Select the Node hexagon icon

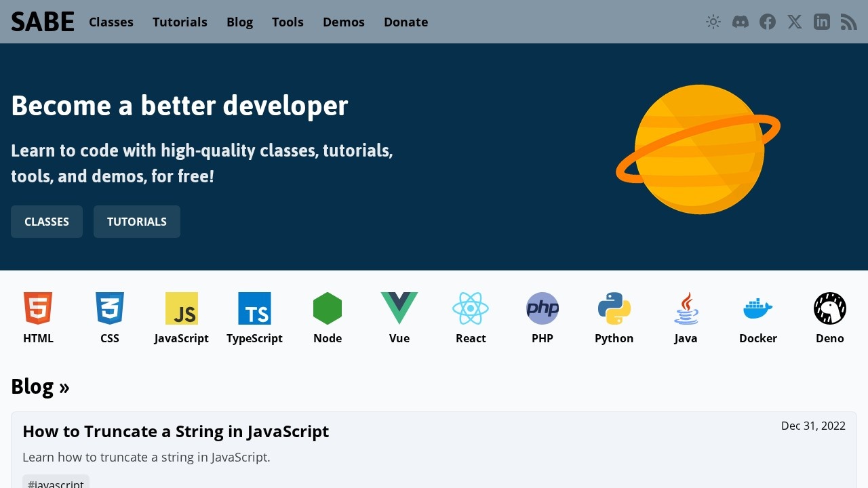(328, 308)
